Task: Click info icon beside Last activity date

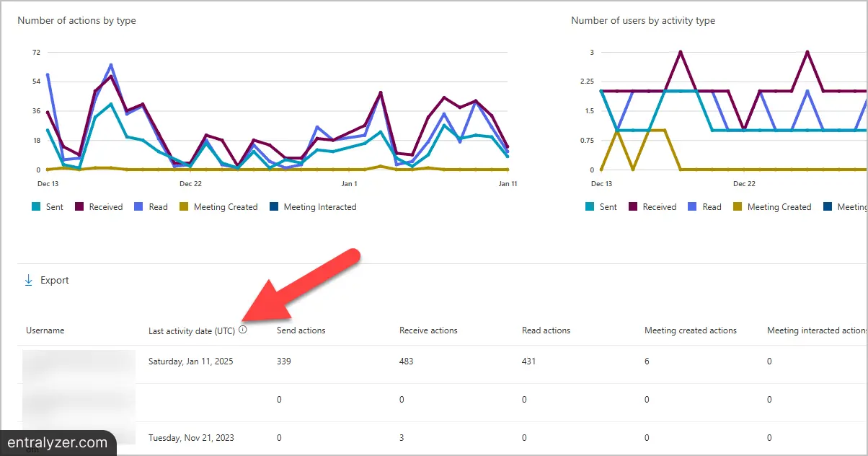Action: [x=242, y=330]
